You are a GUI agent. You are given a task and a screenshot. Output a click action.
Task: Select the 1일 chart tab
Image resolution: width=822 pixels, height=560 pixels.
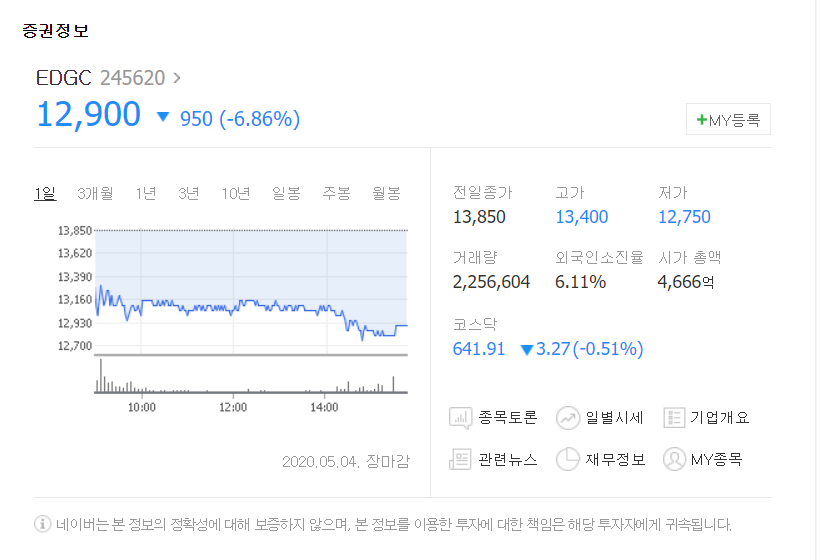[x=45, y=193]
